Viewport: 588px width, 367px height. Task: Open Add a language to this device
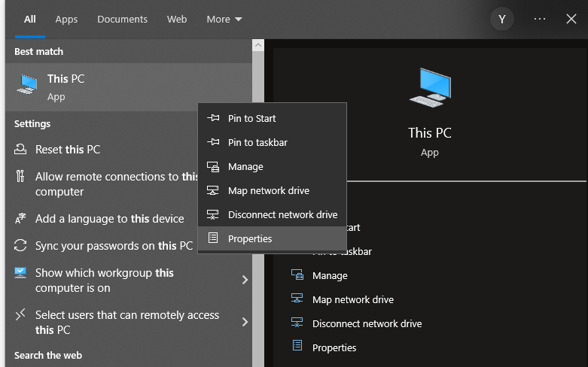point(109,219)
